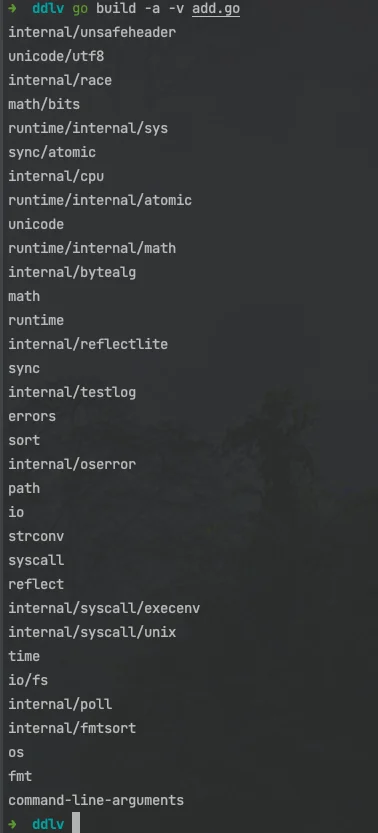This screenshot has height=833, width=378.
Task: Click the 'go' command in first line
Action: [80, 9]
